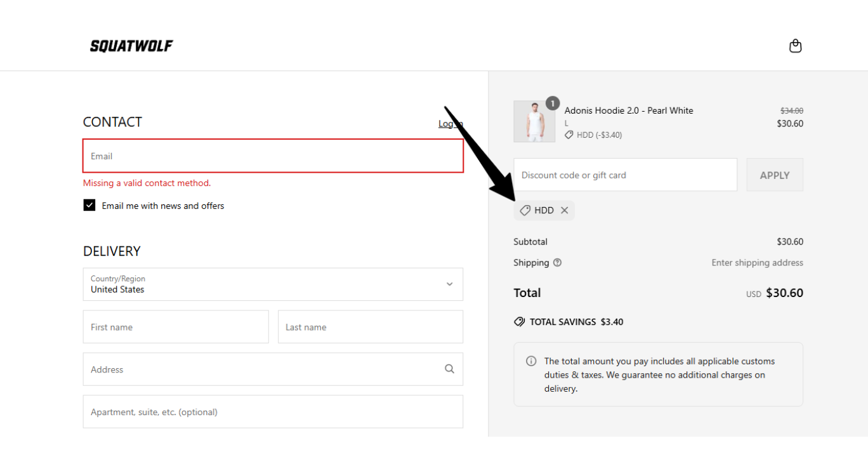Focus the First name field
This screenshot has height=457, width=868.
(x=176, y=327)
